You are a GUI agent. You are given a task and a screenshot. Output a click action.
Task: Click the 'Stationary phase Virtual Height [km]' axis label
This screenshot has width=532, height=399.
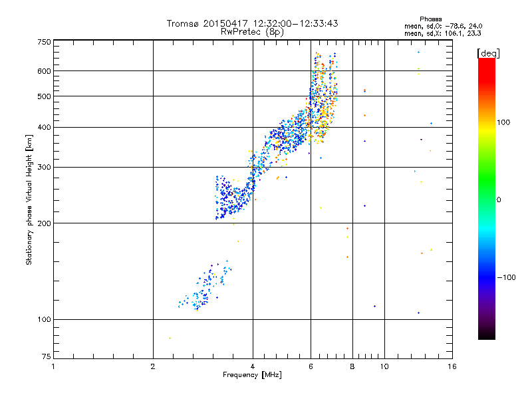tap(29, 199)
